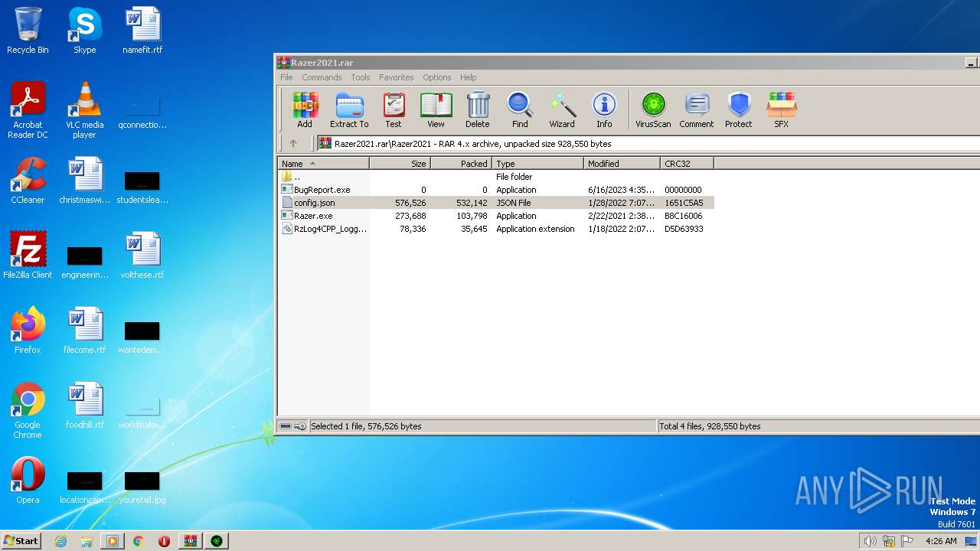Open volthese.rtf desktop file
Viewport: 980px width, 551px height.
142,256
